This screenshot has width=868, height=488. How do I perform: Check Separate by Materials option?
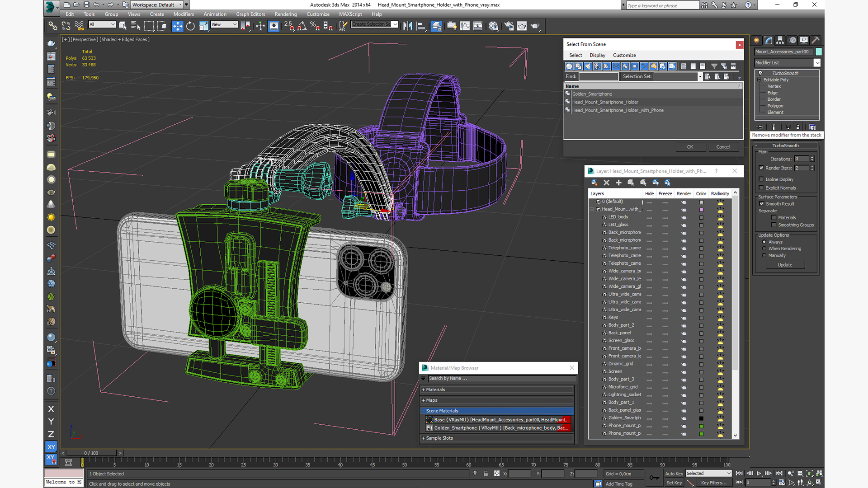(774, 218)
